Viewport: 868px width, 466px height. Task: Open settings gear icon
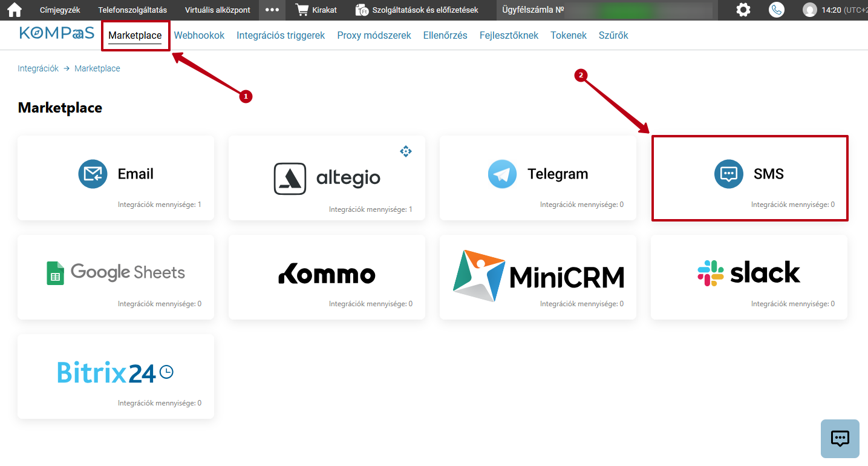click(743, 10)
